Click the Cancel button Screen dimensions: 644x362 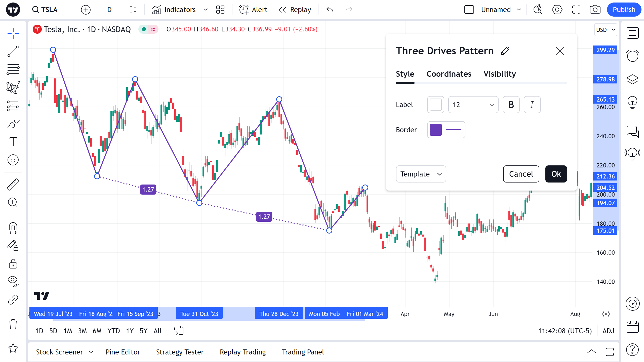(521, 174)
